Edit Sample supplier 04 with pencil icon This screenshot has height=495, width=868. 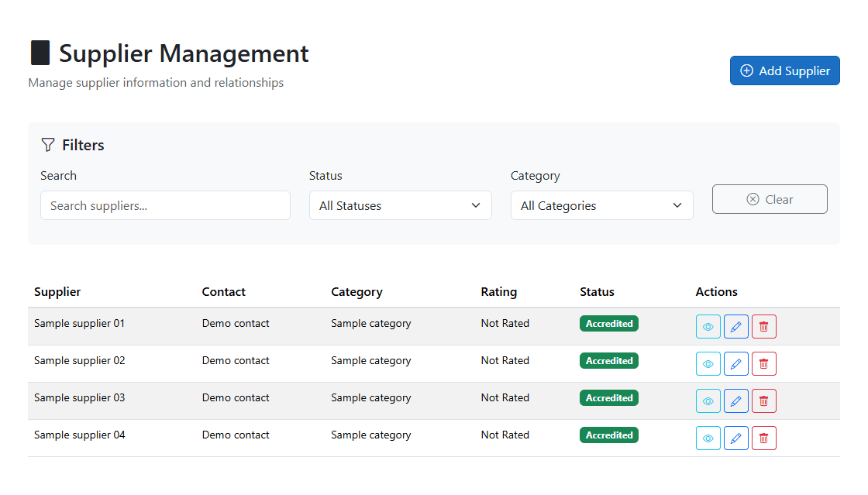735,438
